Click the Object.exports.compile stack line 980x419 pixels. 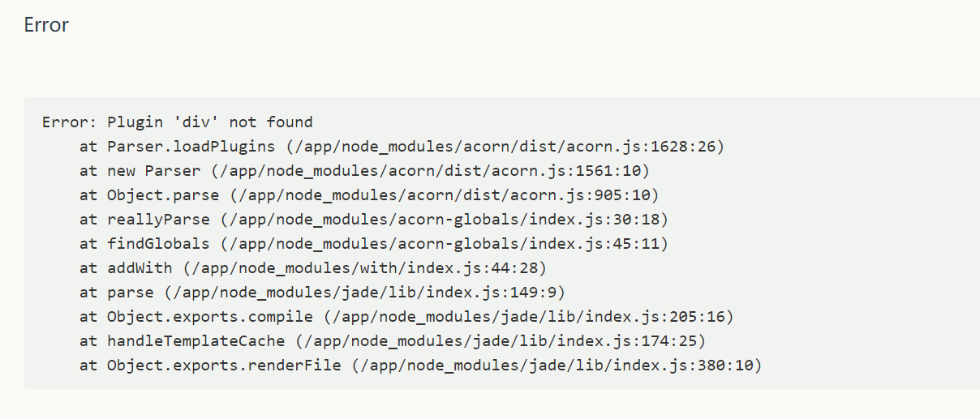click(406, 317)
